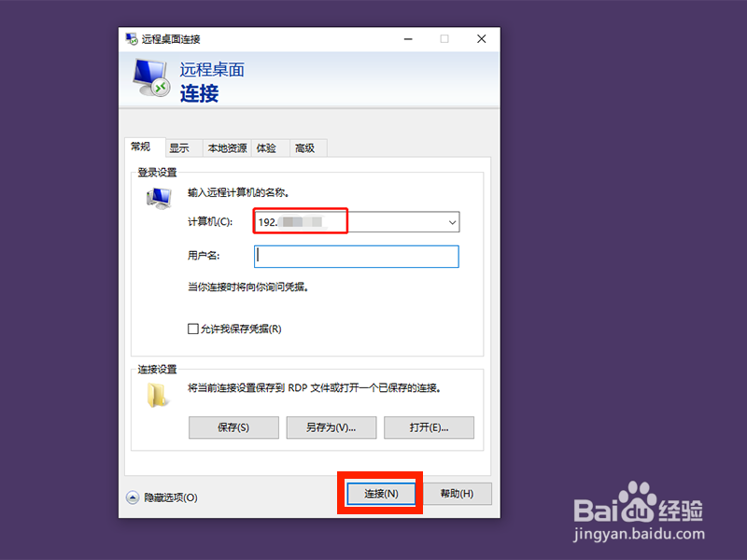
Task: Click the arrow icon beside 隐藏选项(O)
Action: [x=133, y=497]
